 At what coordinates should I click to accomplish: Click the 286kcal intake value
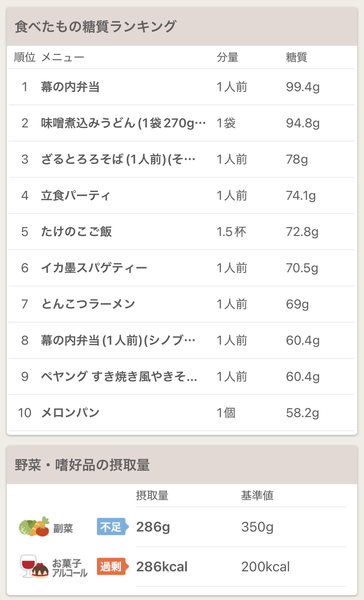[162, 566]
